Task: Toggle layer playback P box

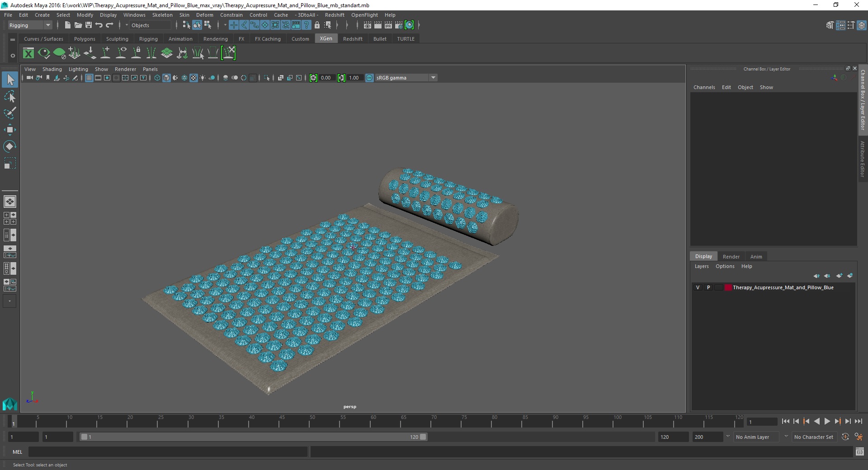Action: click(708, 287)
